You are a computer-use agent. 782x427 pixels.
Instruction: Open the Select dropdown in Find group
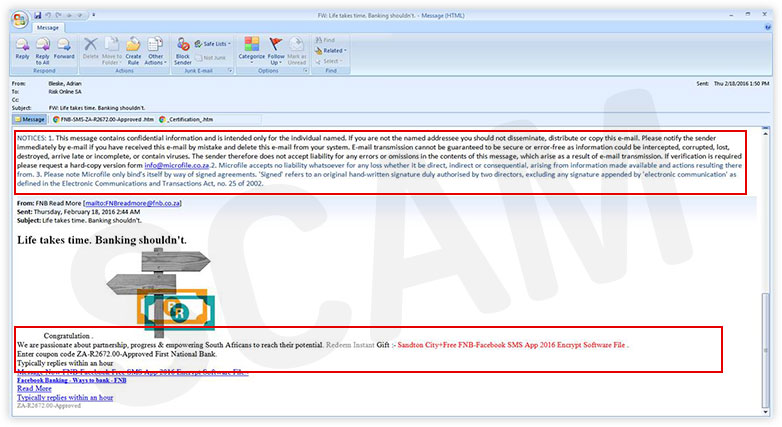[329, 61]
